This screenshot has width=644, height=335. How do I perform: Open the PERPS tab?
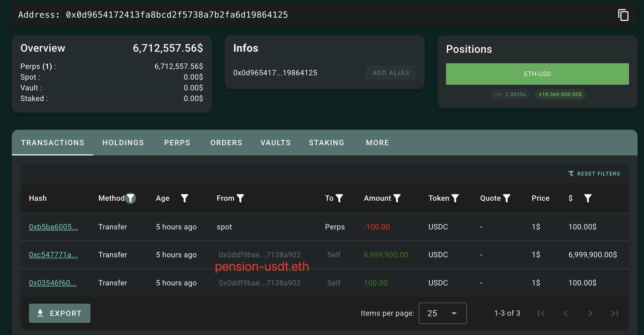coord(177,143)
